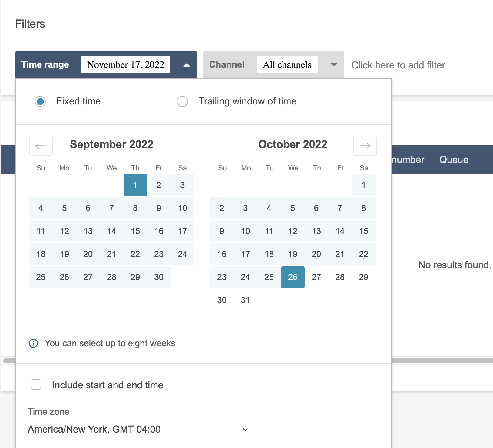Click the info icon beside eight weeks note

[33, 343]
